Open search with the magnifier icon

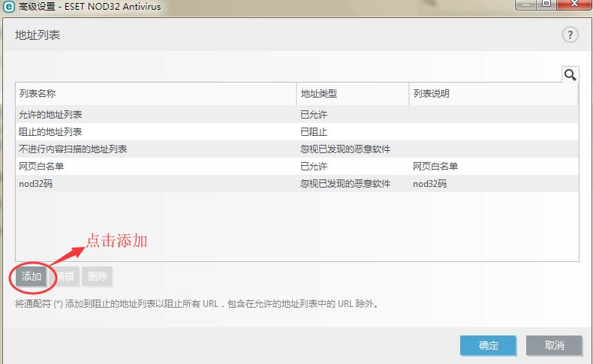(570, 74)
